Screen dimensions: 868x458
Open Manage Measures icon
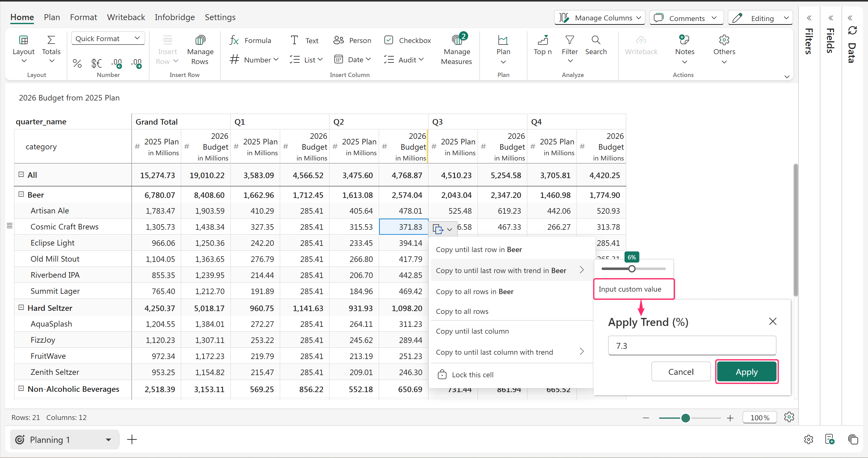[457, 41]
